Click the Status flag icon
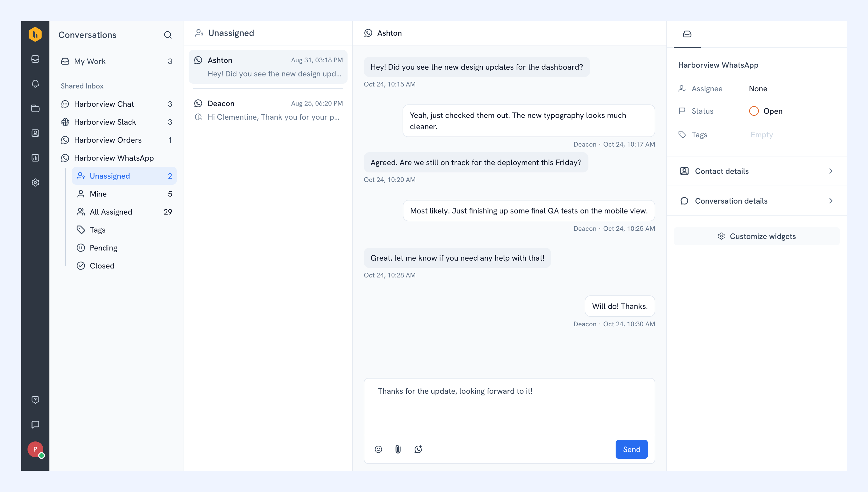Image resolution: width=868 pixels, height=492 pixels. pos(682,111)
